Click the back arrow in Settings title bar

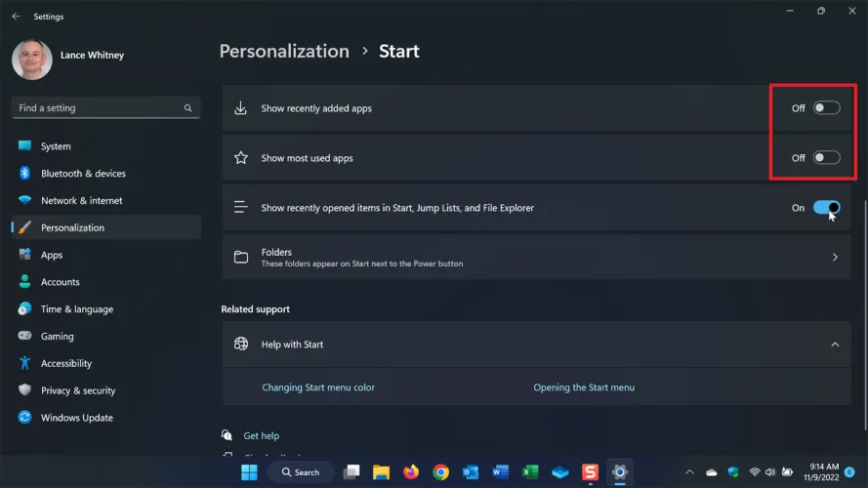[x=16, y=17]
